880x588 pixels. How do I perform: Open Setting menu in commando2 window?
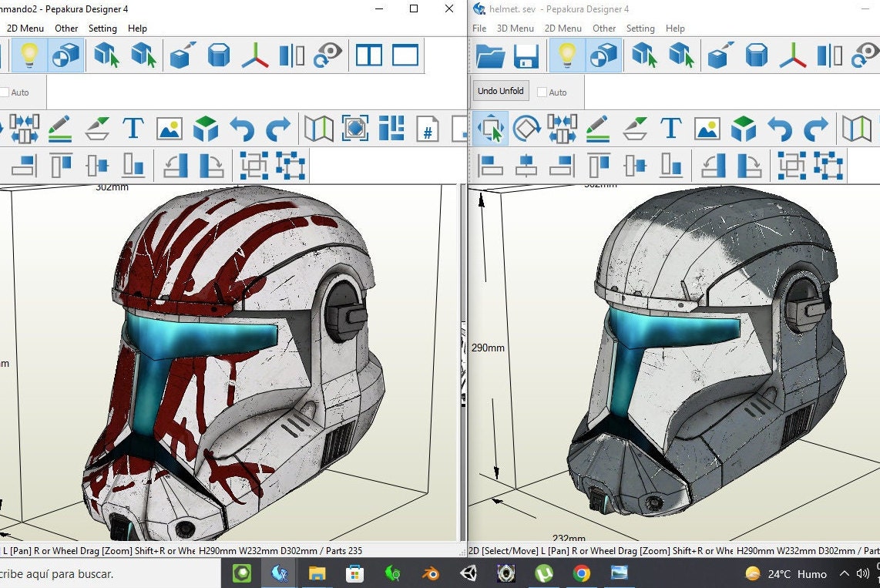tap(102, 28)
